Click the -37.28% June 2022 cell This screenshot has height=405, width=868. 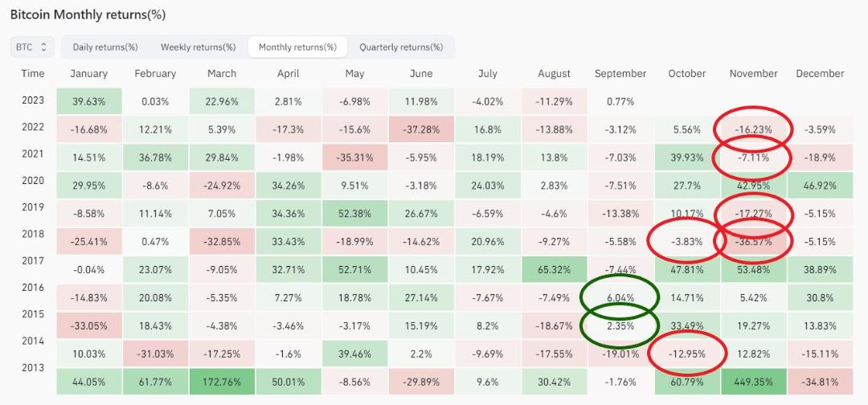coord(420,130)
